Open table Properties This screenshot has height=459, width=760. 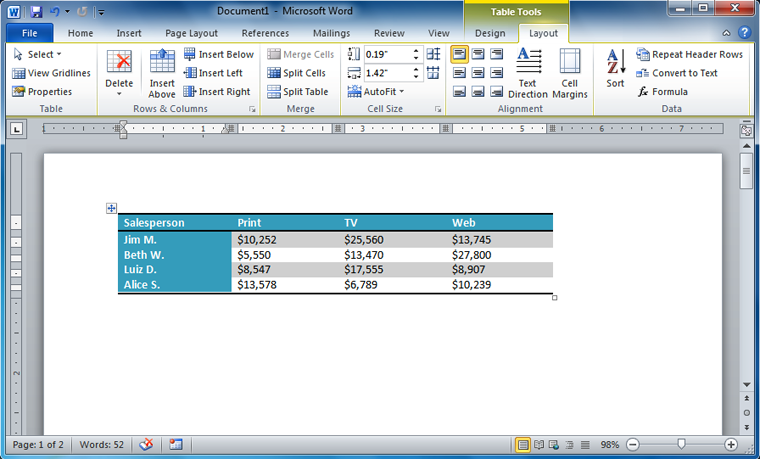click(x=42, y=91)
